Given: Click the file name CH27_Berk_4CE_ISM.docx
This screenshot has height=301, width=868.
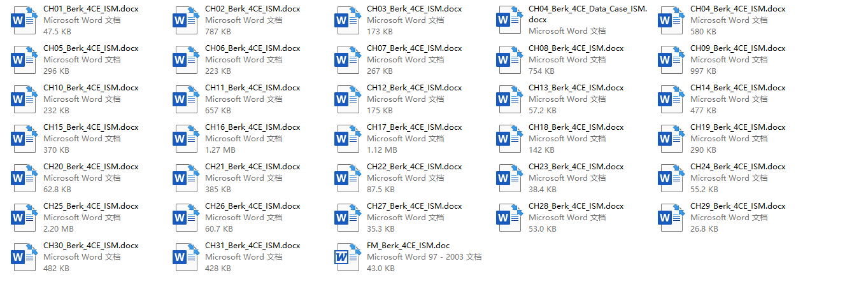Looking at the screenshot, I should [415, 206].
